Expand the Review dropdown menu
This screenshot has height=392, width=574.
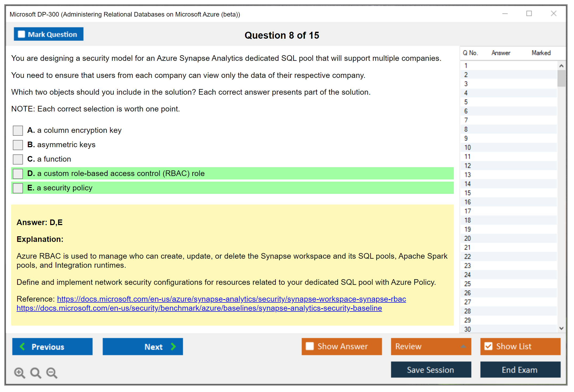click(x=463, y=346)
